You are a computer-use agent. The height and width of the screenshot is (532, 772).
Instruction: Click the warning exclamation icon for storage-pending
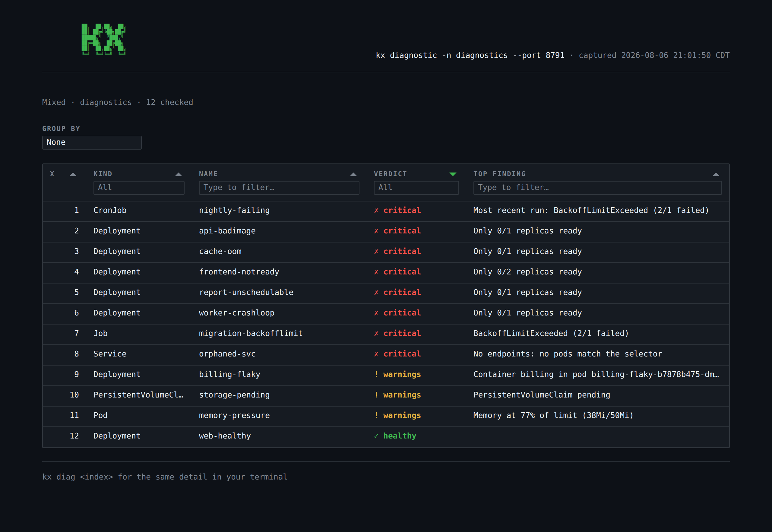pyautogui.click(x=376, y=395)
